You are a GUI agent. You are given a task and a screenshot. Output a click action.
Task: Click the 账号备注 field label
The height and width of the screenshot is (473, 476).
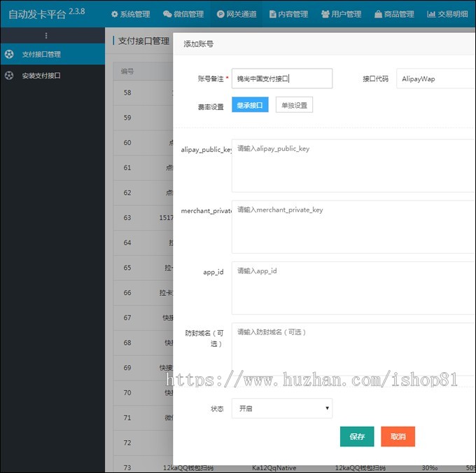point(211,78)
